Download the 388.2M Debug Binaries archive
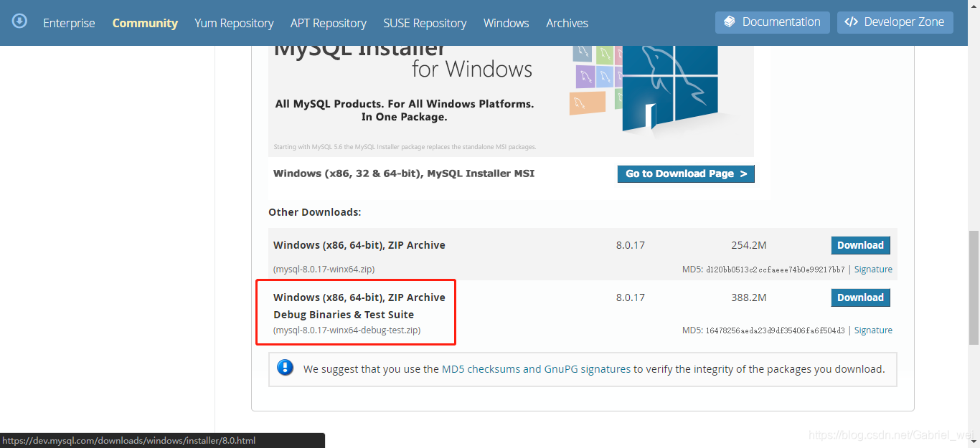The width and height of the screenshot is (980, 448). [861, 297]
